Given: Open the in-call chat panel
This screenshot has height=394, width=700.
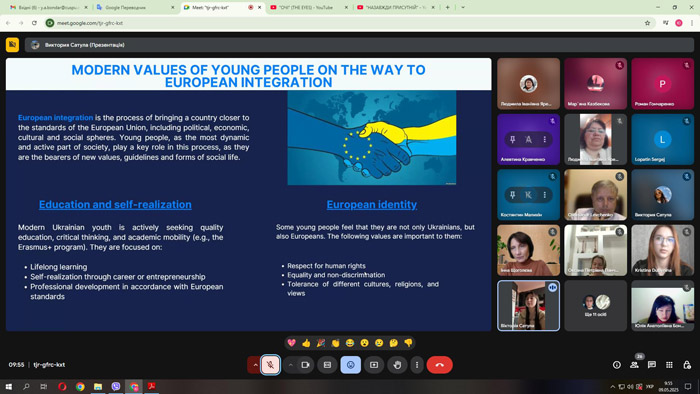Looking at the screenshot, I should (652, 365).
